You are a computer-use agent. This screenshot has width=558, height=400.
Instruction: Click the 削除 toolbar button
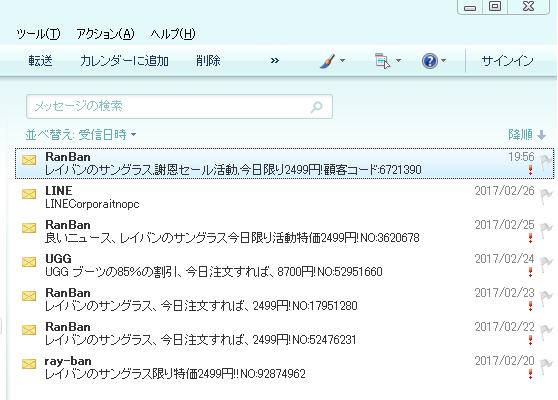208,61
